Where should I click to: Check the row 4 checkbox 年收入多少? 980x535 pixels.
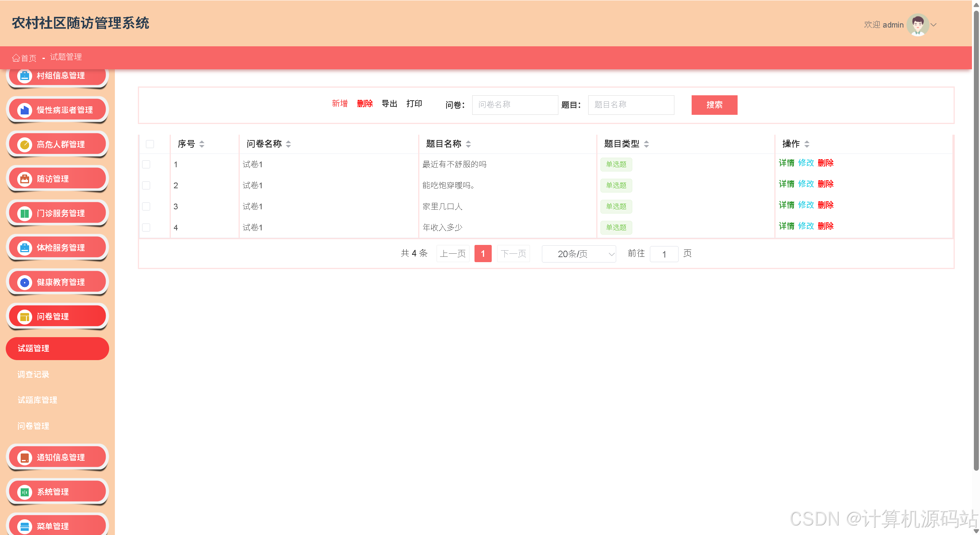click(146, 227)
